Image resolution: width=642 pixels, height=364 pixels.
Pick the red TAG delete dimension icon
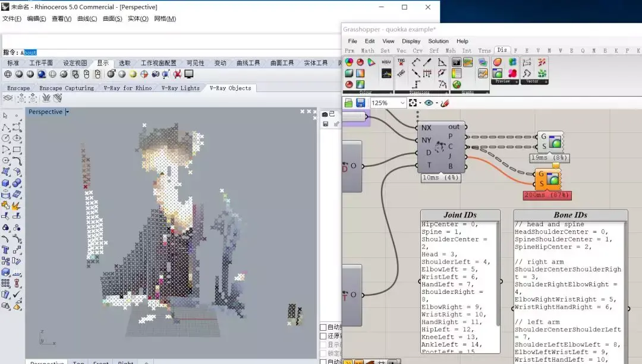click(401, 62)
